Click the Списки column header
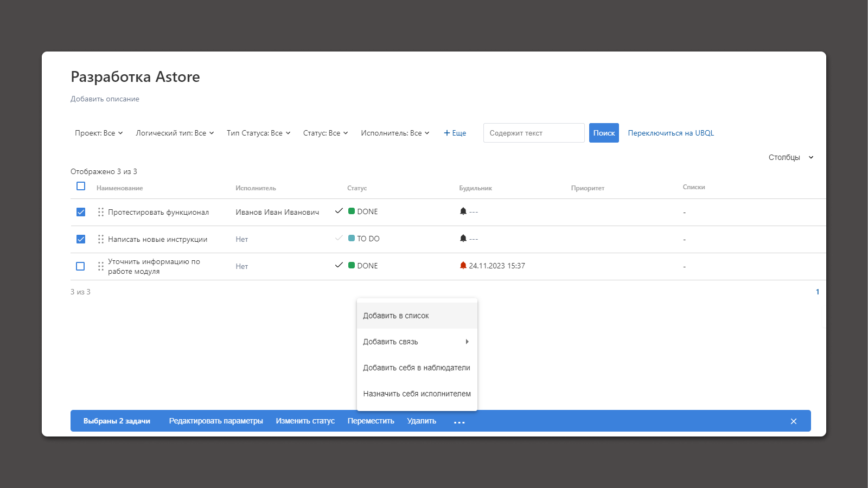 point(694,187)
